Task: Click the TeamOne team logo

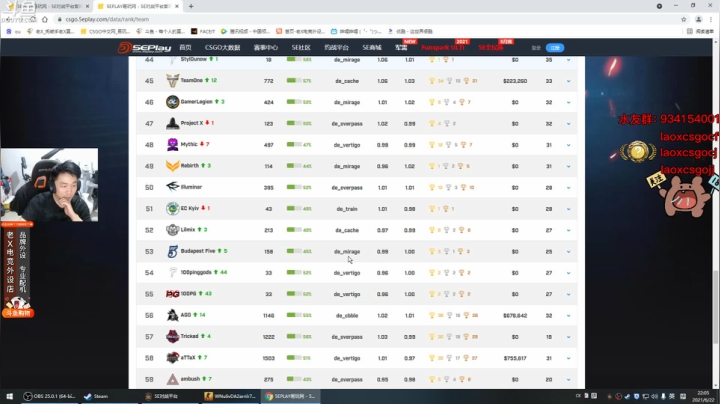Action: [x=172, y=81]
